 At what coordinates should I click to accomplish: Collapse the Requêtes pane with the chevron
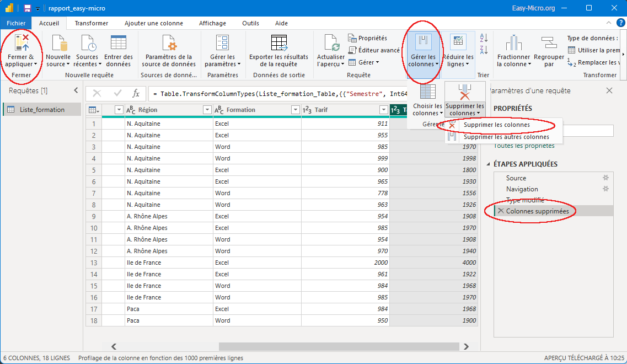click(x=76, y=90)
